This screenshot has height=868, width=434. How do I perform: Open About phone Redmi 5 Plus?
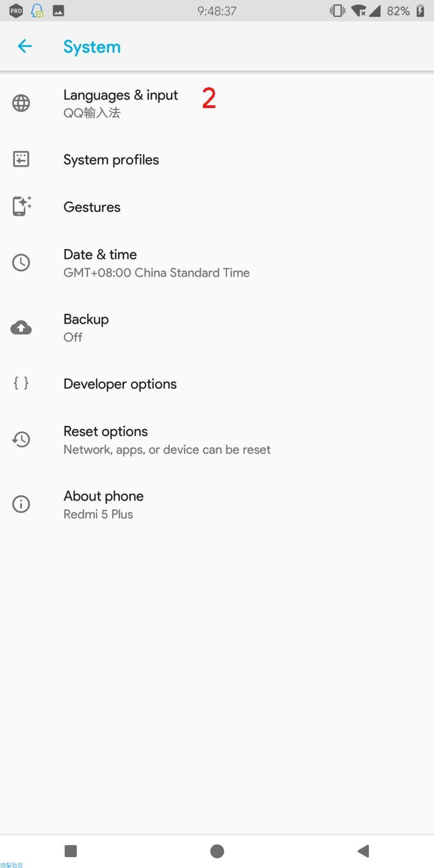[217, 505]
